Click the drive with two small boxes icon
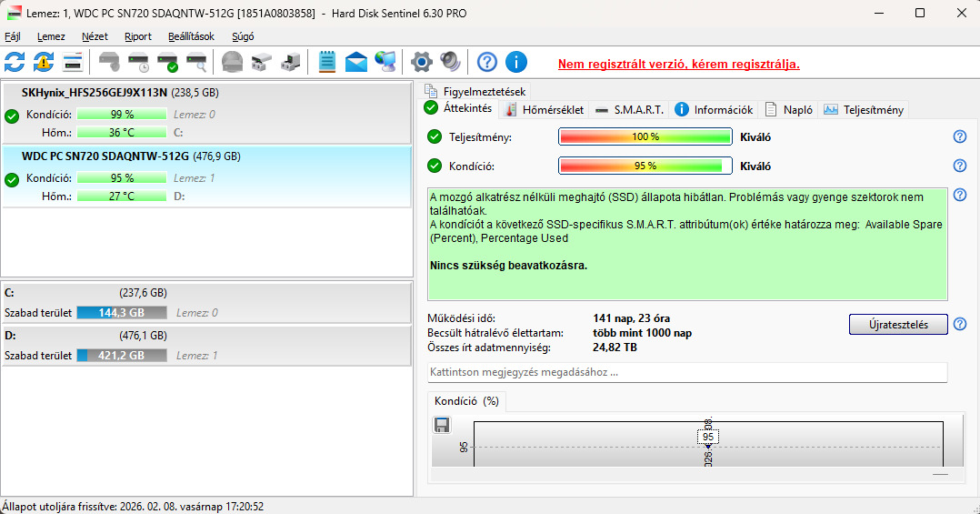Screen dimensions: 980x514 pos(261,62)
